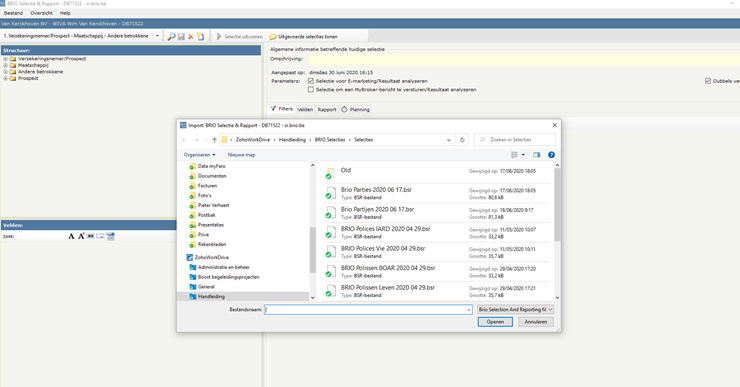The height and width of the screenshot is (387, 740).
Task: Click the Openen button
Action: [495, 322]
